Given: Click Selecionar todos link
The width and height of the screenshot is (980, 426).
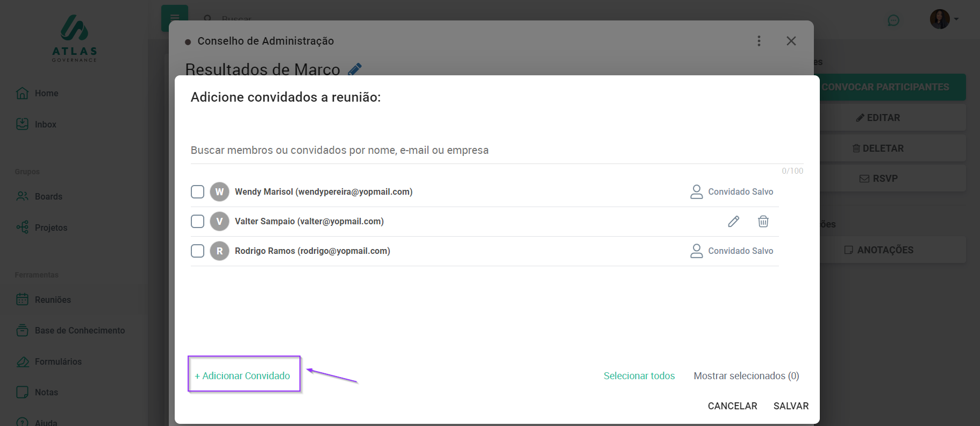Looking at the screenshot, I should [x=639, y=376].
